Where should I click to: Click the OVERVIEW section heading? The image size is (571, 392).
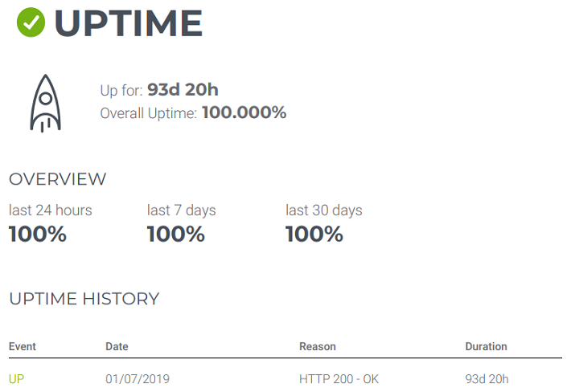(58, 179)
